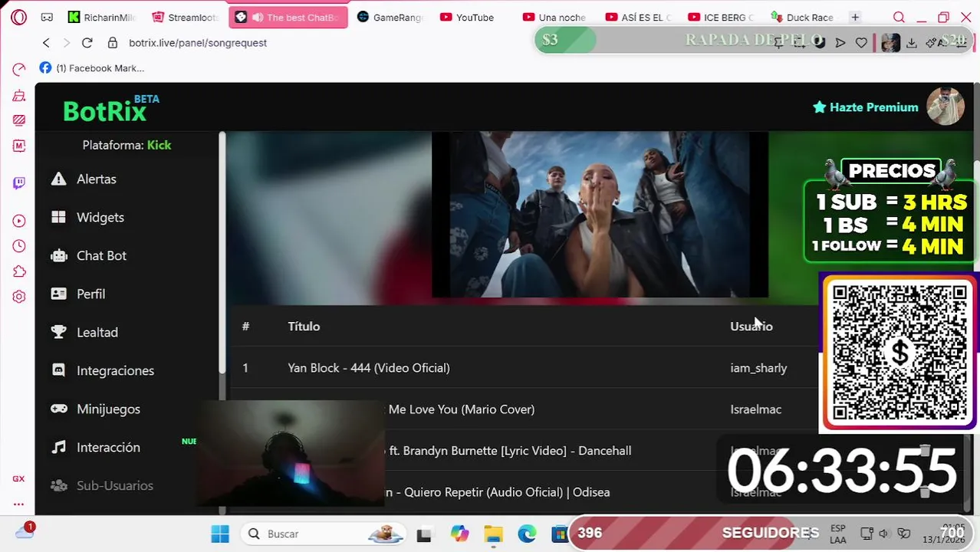Select the Me Love You (Mario Cover) row
The width and height of the screenshot is (980, 552).
point(525,409)
